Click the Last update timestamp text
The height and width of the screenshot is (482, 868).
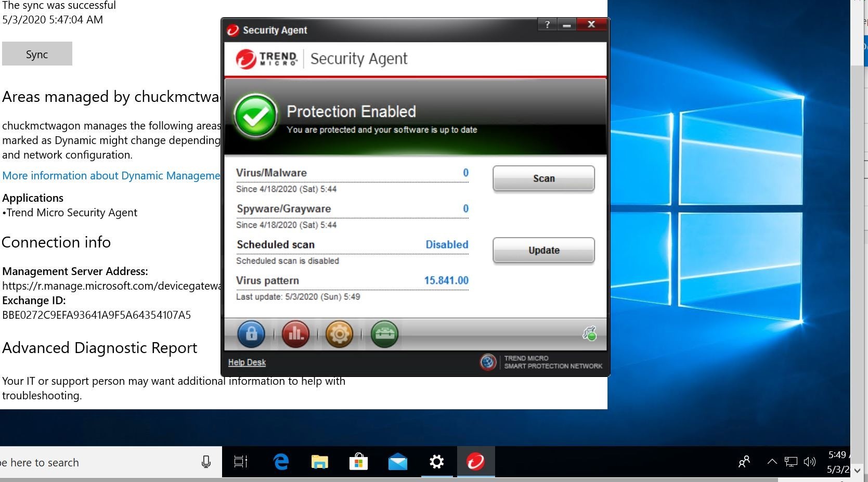[298, 297]
